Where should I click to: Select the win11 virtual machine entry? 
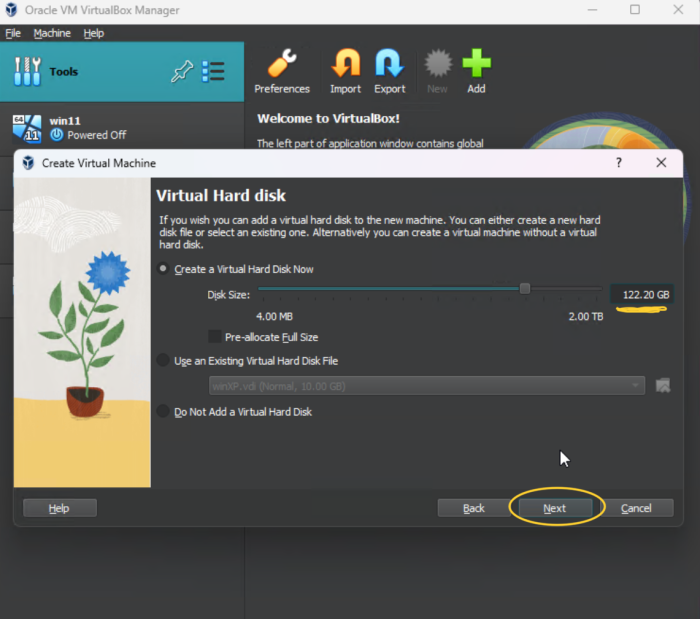(x=122, y=128)
